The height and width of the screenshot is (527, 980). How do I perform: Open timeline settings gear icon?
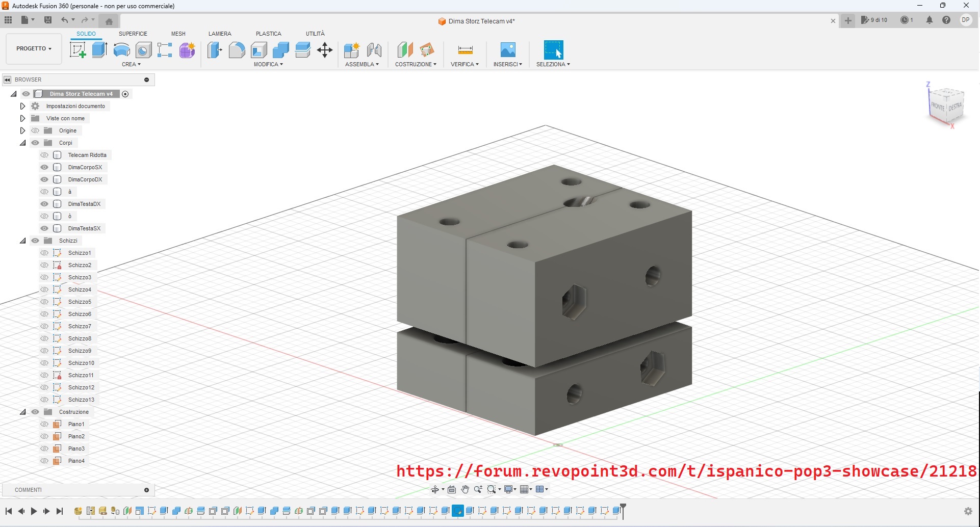[968, 511]
